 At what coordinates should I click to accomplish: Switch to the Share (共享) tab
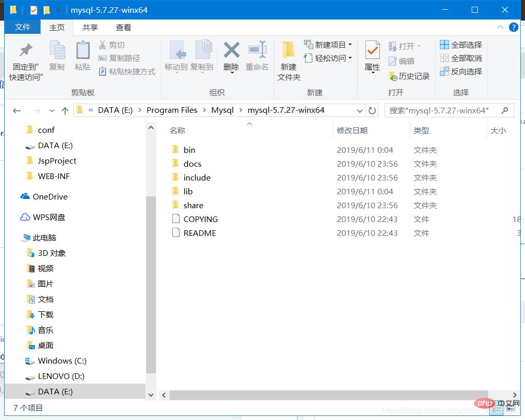coord(90,28)
